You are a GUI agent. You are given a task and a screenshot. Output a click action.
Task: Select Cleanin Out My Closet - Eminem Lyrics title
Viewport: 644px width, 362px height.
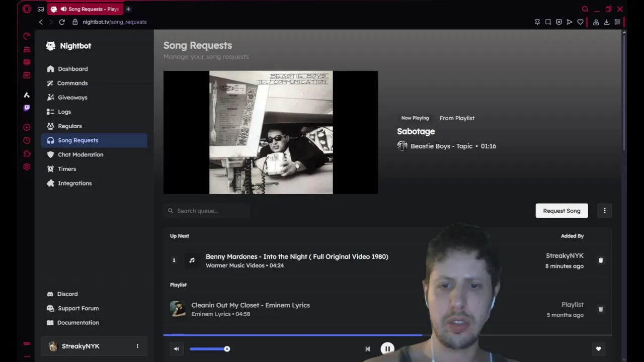click(251, 305)
